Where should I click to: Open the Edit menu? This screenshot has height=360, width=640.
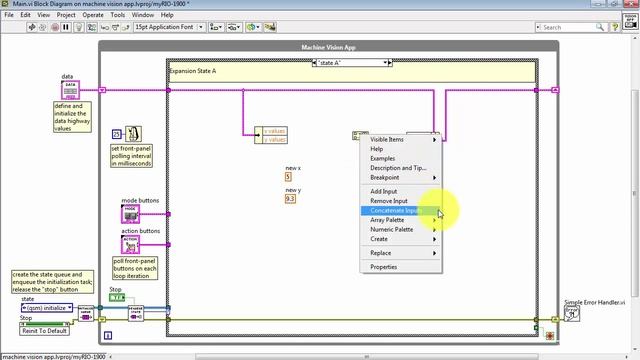[25, 15]
